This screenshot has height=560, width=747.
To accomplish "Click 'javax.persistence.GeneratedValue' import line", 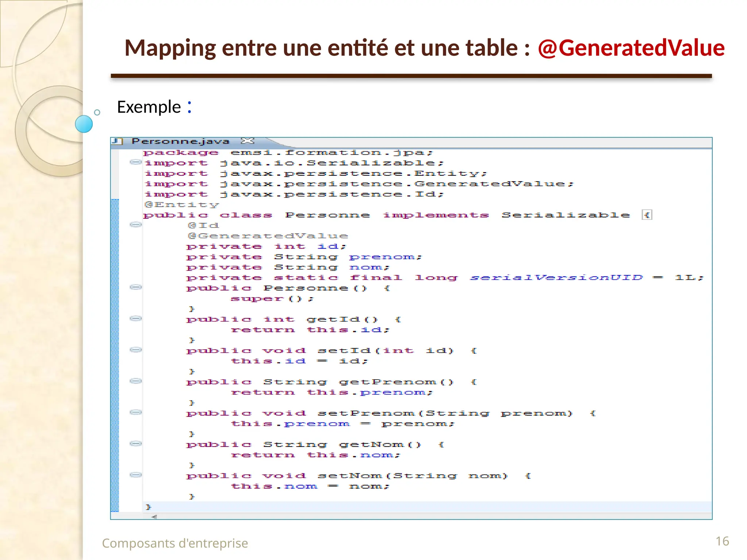I will click(359, 184).
